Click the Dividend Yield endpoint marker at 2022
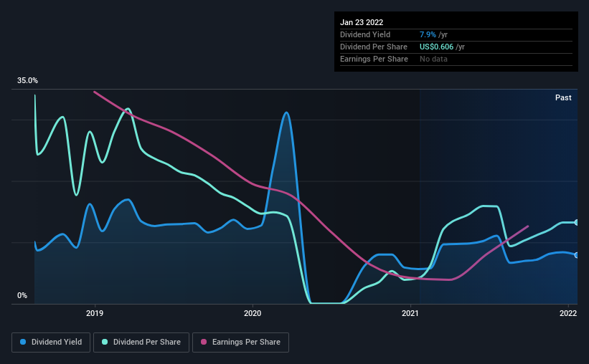The image size is (589, 364). (x=577, y=255)
